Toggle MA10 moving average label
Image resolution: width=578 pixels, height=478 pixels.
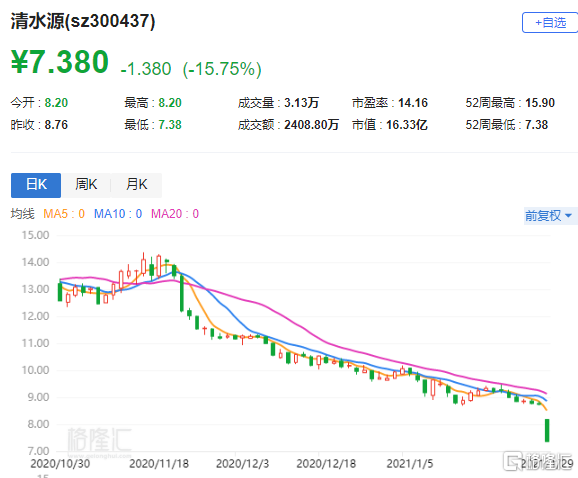pos(118,214)
